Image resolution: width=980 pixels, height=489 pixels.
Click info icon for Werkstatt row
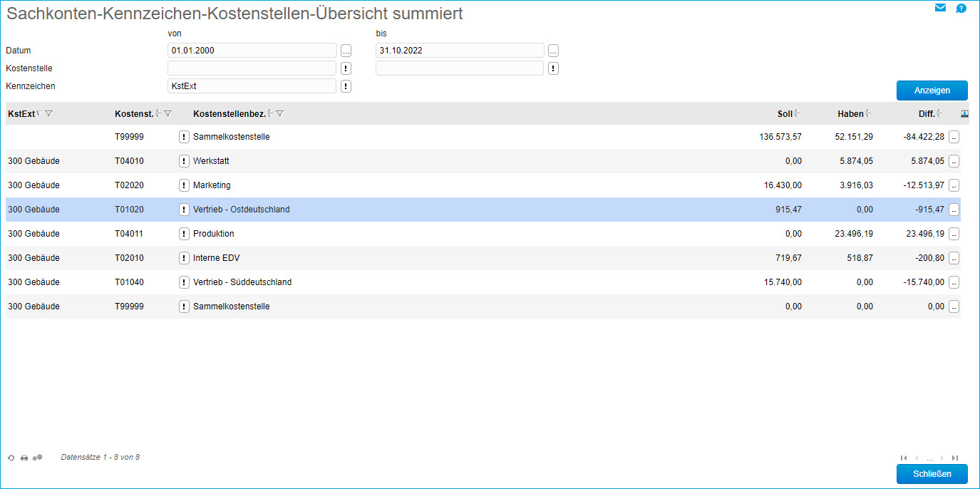pos(184,161)
